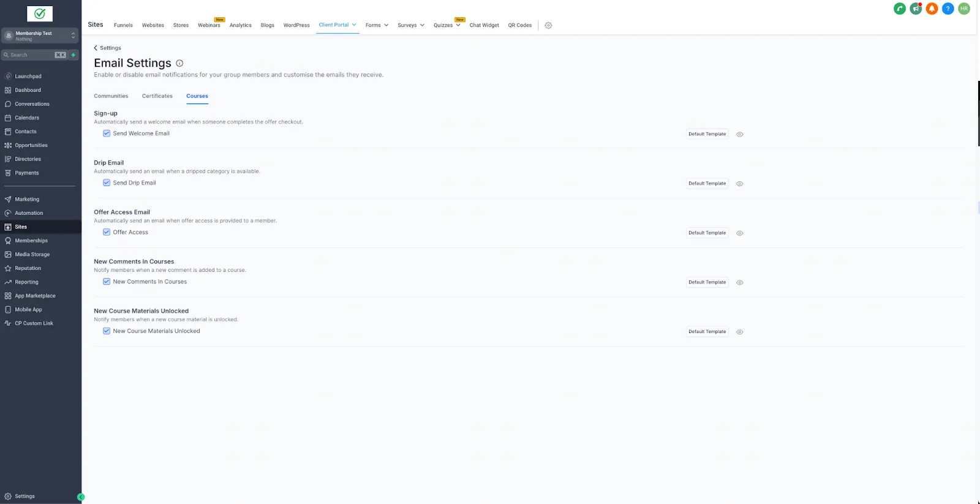Click the gear icon beside QR Codes

548,26
